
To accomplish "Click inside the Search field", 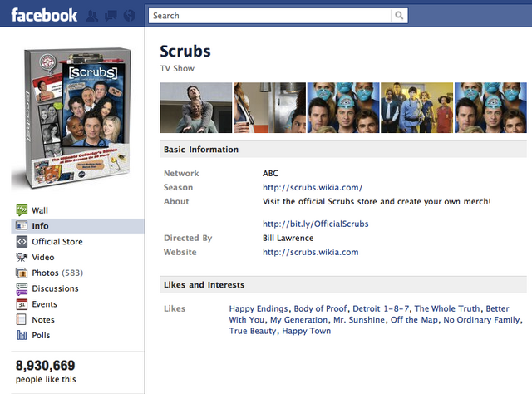I will (x=269, y=16).
